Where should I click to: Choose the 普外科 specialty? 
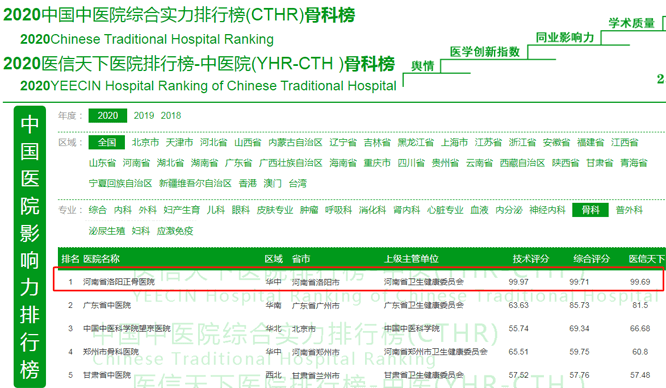pyautogui.click(x=629, y=210)
